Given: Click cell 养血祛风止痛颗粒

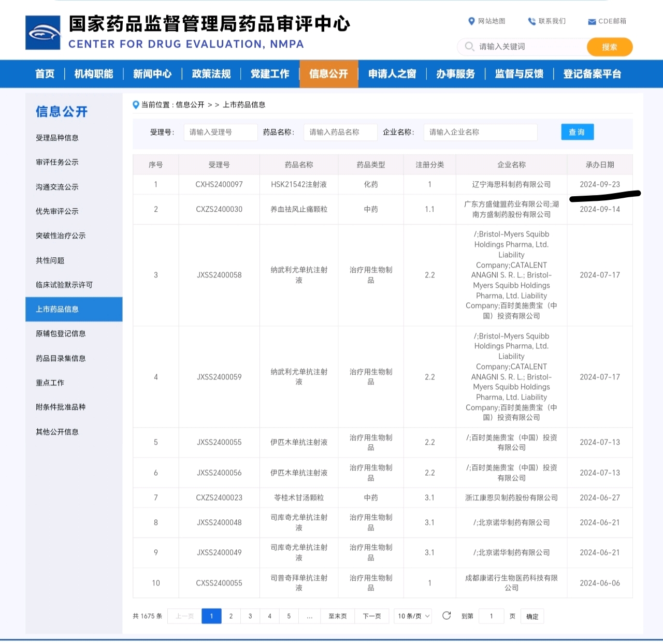Looking at the screenshot, I should (299, 209).
